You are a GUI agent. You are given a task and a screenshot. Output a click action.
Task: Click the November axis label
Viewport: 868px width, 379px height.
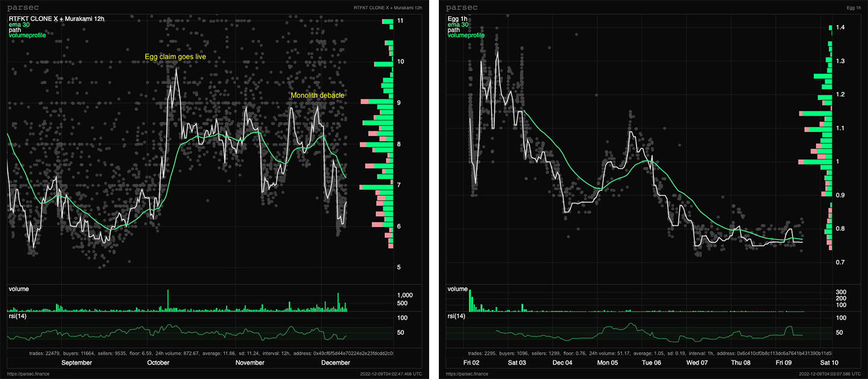pyautogui.click(x=250, y=363)
